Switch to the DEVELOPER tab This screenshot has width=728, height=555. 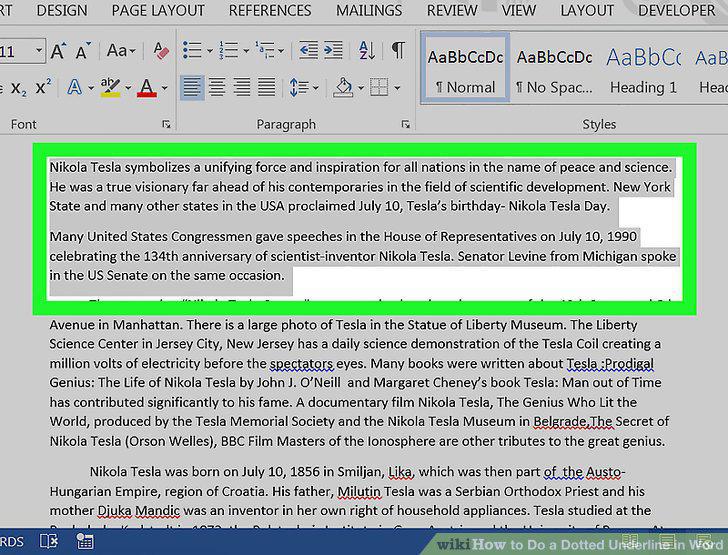pos(676,10)
